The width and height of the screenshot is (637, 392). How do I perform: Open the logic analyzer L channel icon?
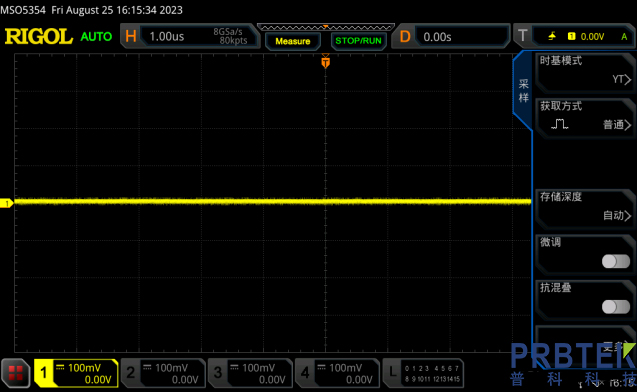(392, 372)
